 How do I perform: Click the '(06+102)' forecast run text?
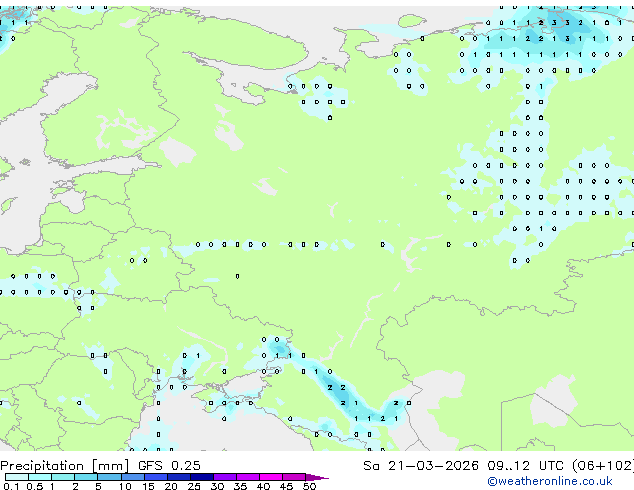(x=602, y=466)
